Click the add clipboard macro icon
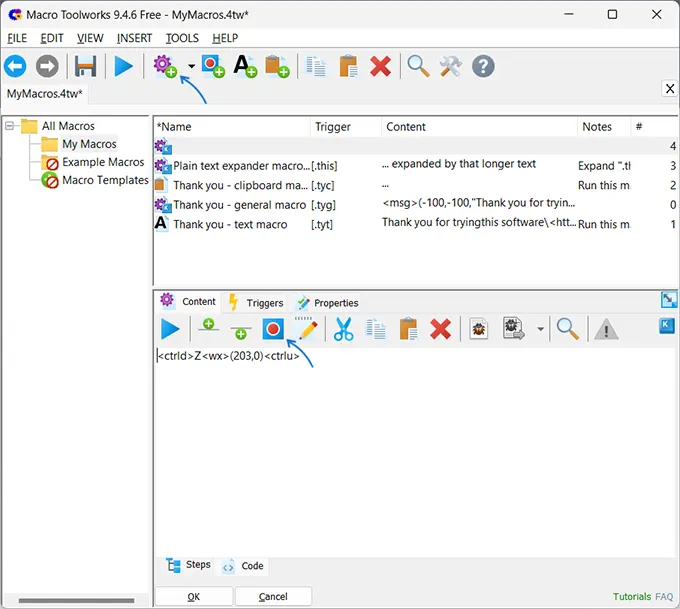The height and width of the screenshot is (609, 680). pos(278,66)
